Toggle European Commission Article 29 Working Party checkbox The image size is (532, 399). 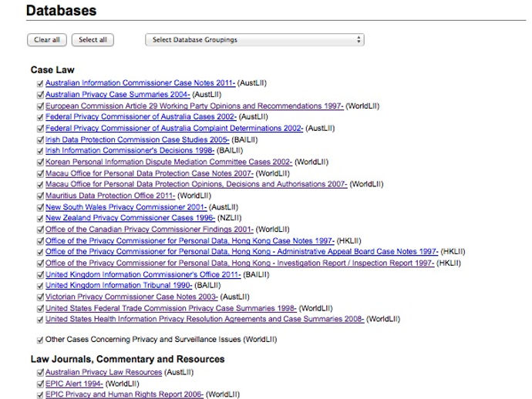tap(40, 106)
